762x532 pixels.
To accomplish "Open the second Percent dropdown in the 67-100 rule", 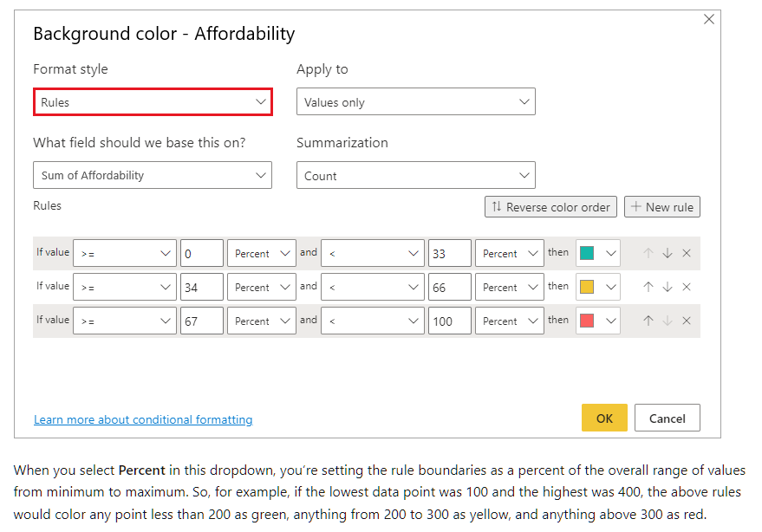I will pyautogui.click(x=509, y=321).
